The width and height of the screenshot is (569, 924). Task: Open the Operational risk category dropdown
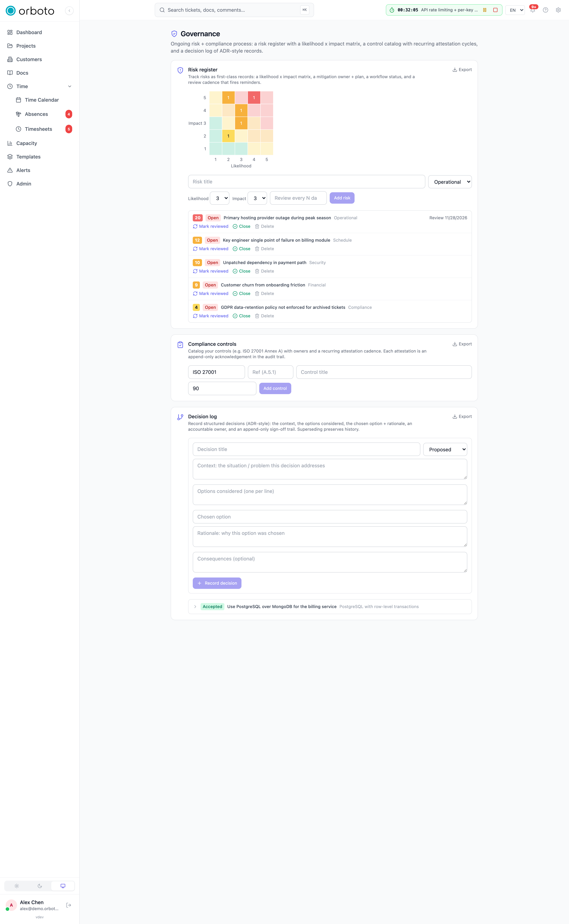pyautogui.click(x=450, y=182)
